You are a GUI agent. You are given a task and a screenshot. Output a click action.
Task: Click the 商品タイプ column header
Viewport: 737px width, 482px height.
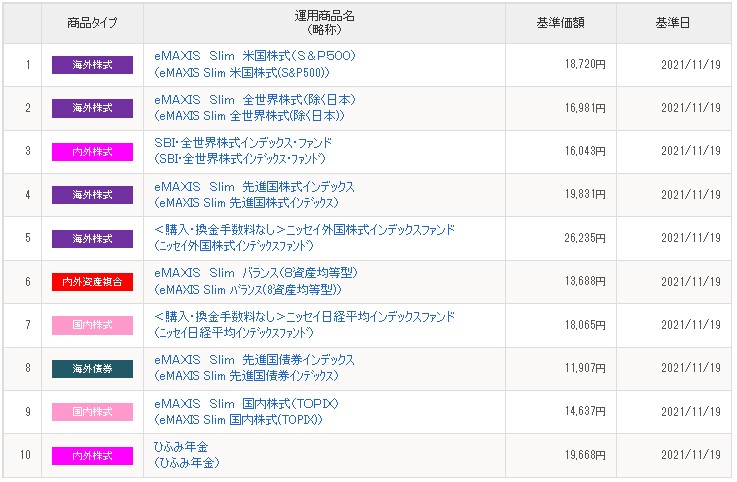pyautogui.click(x=92, y=23)
